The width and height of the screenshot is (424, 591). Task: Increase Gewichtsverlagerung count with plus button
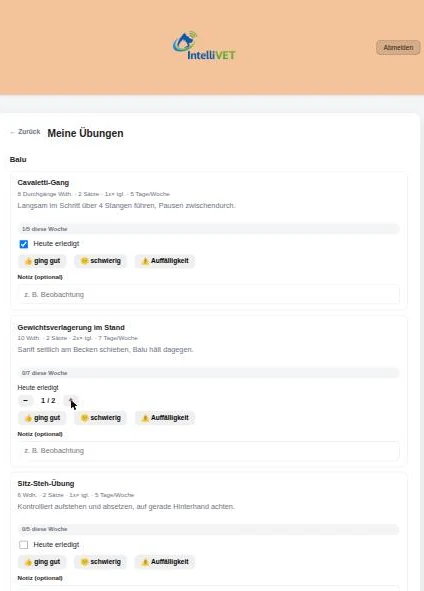point(70,400)
